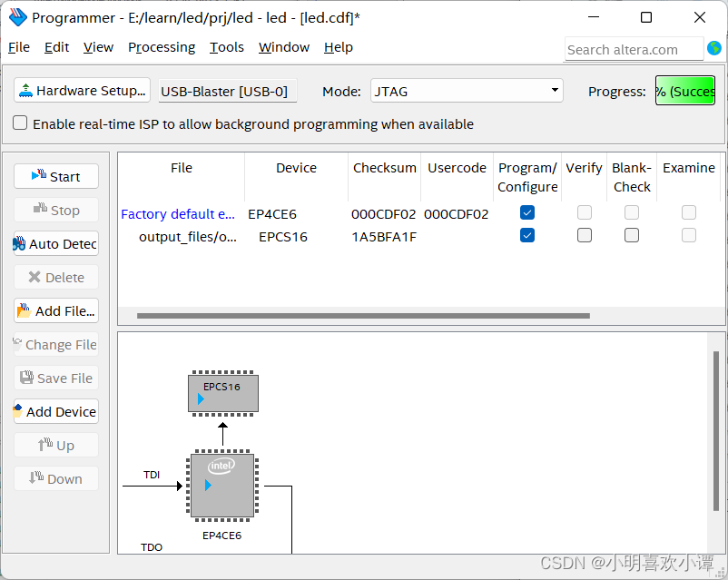Click the Usercode column header
The image size is (728, 580).
click(x=457, y=168)
